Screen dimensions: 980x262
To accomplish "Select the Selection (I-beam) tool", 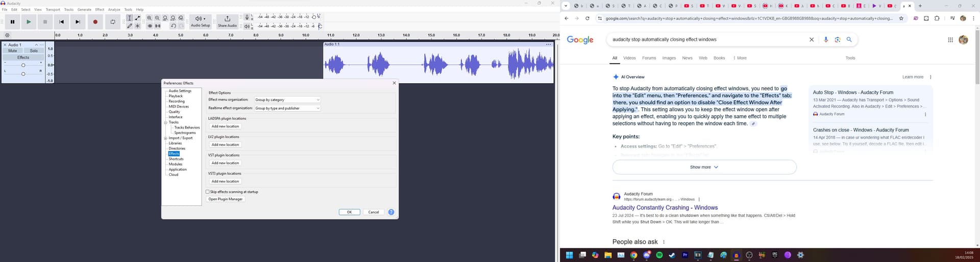I will click(130, 18).
